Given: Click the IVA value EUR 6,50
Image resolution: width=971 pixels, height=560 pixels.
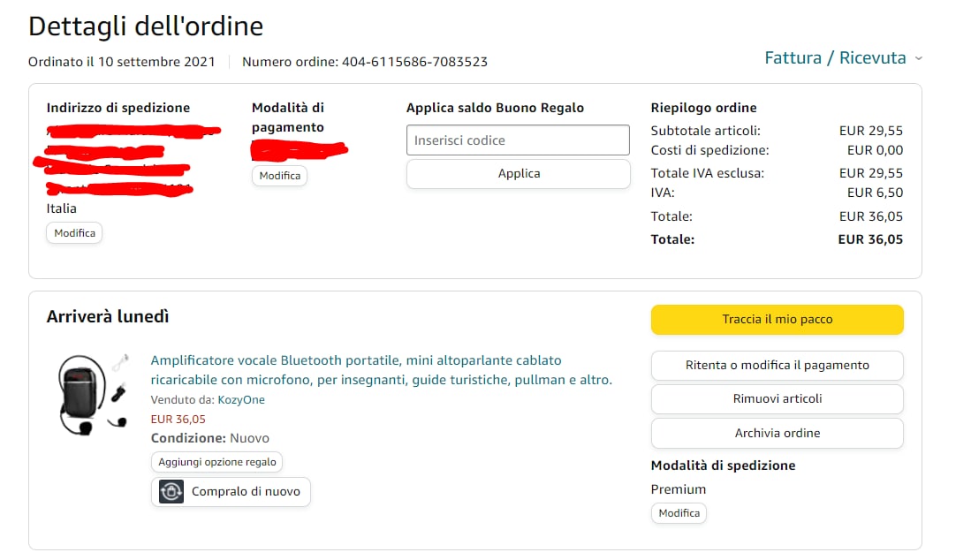Looking at the screenshot, I should [x=875, y=193].
